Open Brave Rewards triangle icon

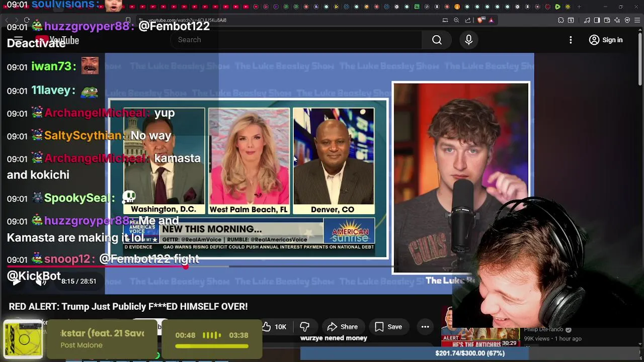coord(491,20)
